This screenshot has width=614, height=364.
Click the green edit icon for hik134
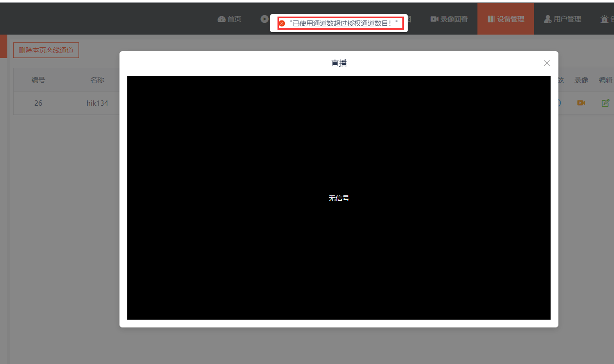point(605,103)
